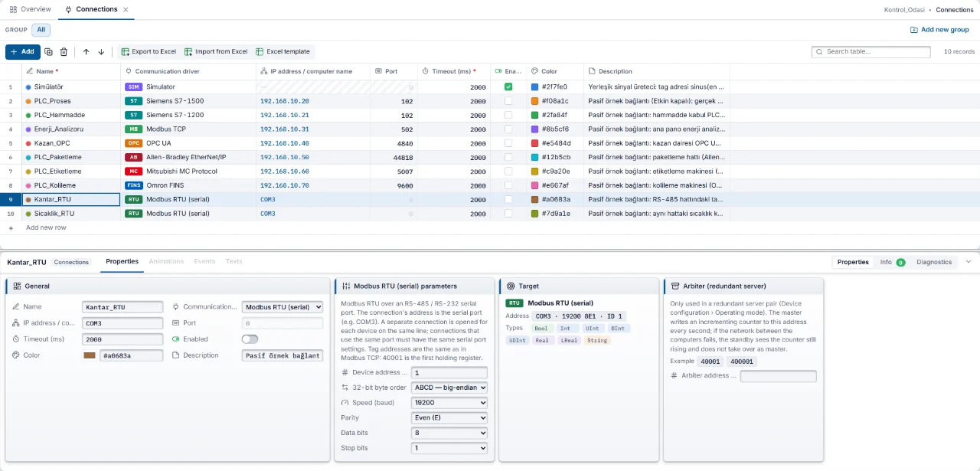Click the orange color swatch for Kazan_OPC
The image size is (980, 471).
[535, 143]
